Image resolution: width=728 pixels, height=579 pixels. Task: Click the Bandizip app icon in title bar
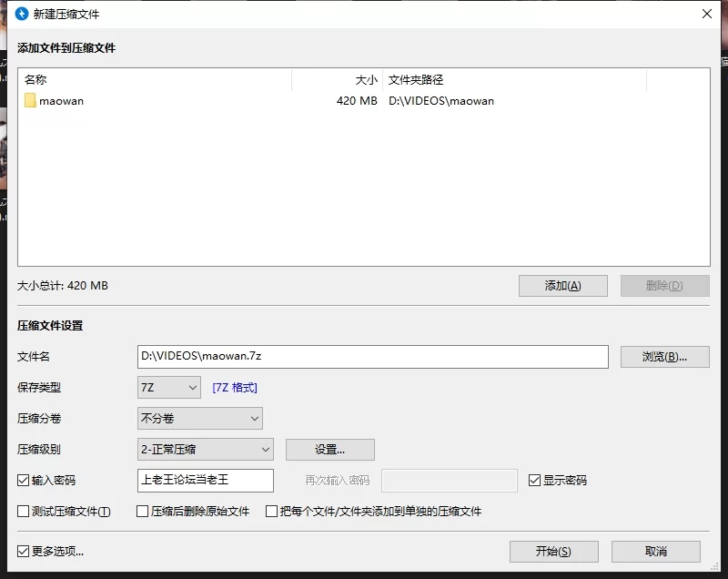[21, 14]
